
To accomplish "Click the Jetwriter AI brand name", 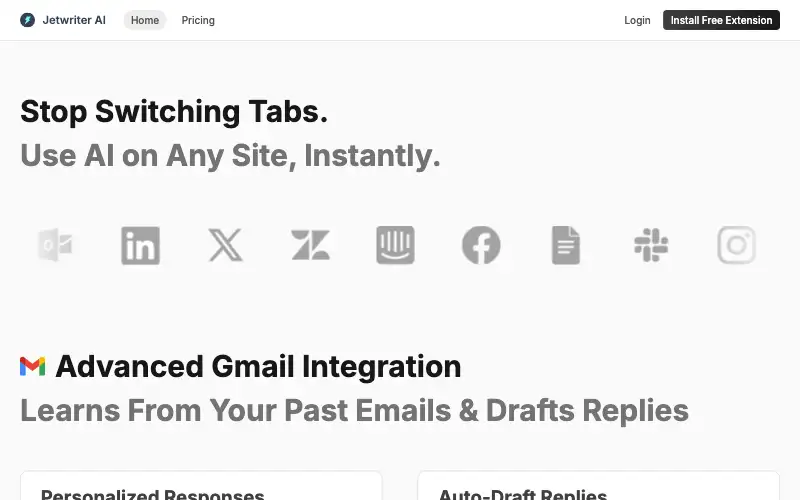I will (x=74, y=20).
